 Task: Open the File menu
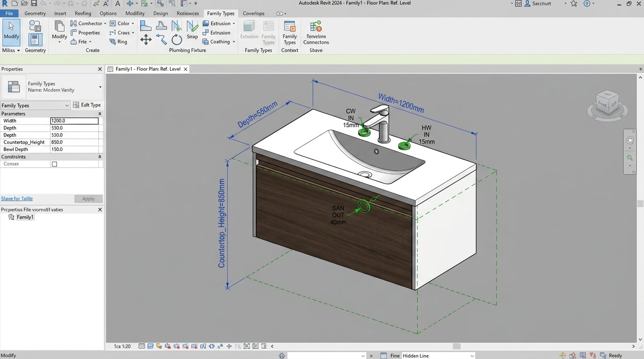pos(9,14)
